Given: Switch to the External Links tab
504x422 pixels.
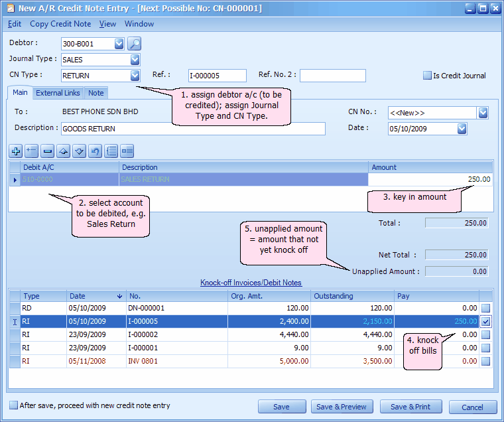Looking at the screenshot, I should click(58, 93).
